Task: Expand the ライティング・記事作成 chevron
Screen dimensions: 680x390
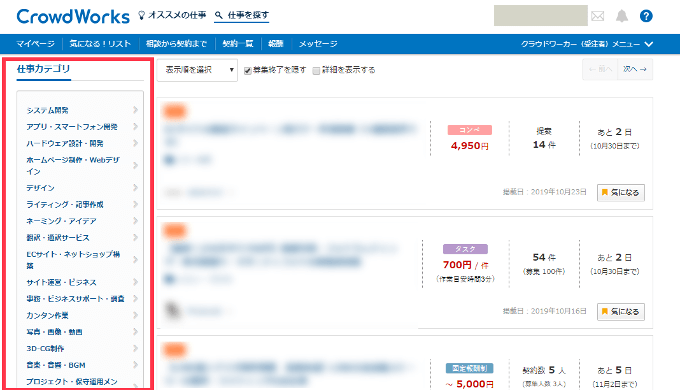Action: 135,204
